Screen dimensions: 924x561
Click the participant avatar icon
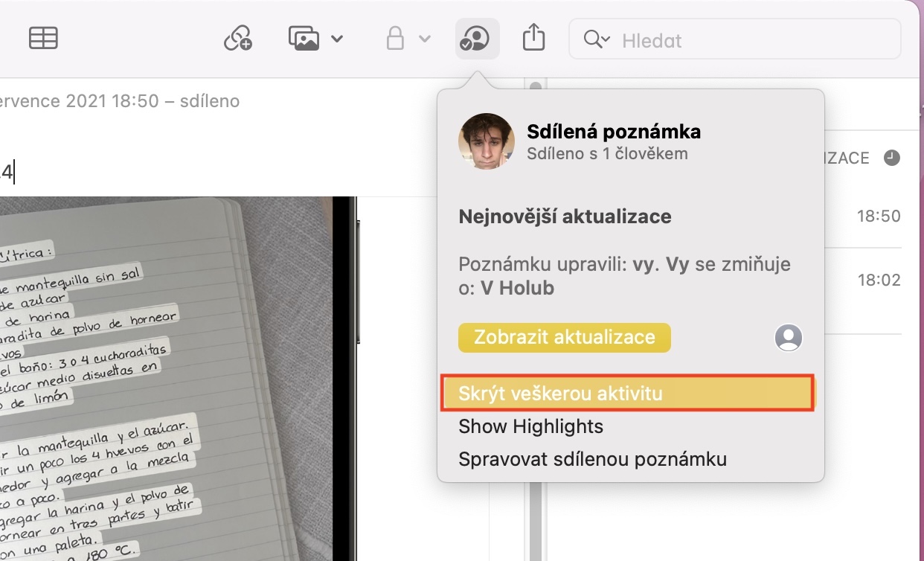(789, 338)
